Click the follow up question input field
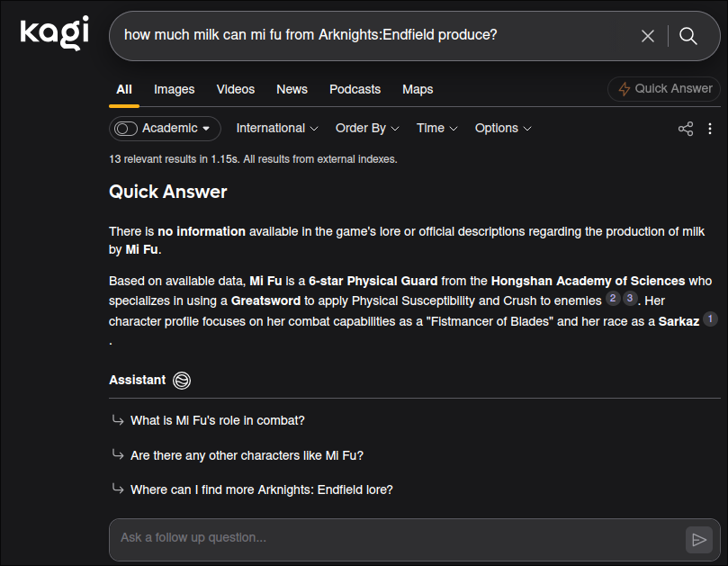The image size is (728, 566). coord(399,538)
